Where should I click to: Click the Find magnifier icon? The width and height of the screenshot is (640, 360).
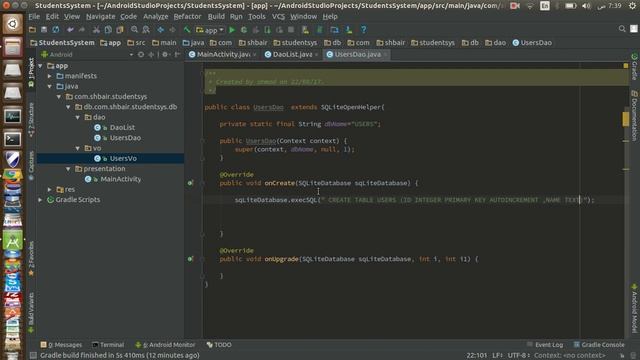tap(134, 30)
